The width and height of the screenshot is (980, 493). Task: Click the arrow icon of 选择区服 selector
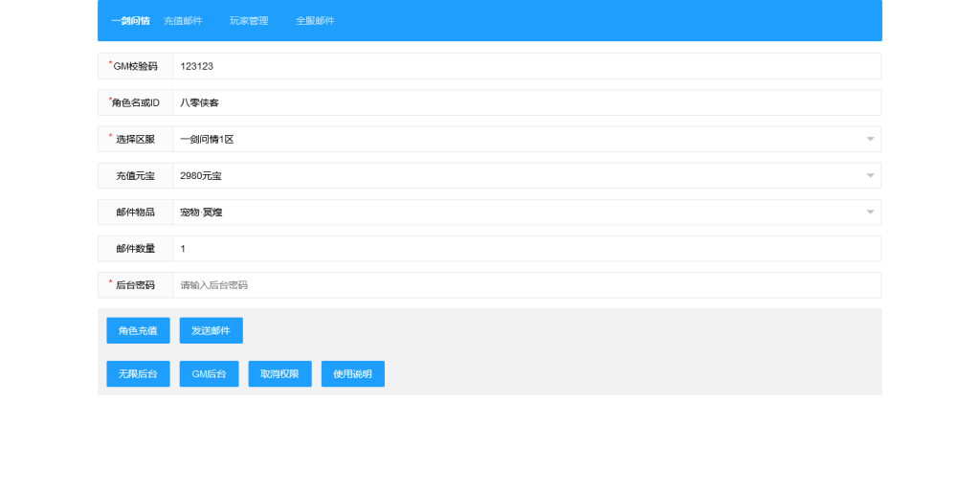870,140
